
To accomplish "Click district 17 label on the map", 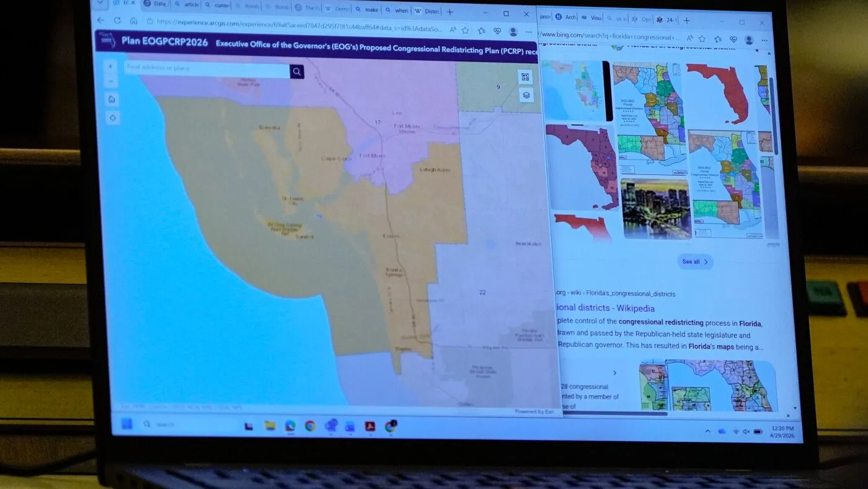I will pyautogui.click(x=377, y=122).
